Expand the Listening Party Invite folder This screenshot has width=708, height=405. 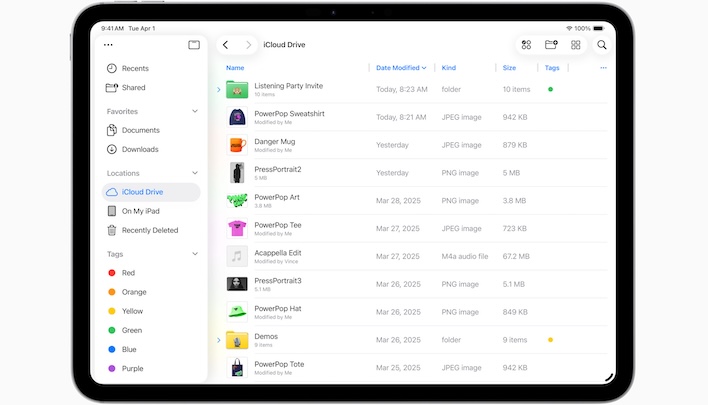click(x=219, y=90)
